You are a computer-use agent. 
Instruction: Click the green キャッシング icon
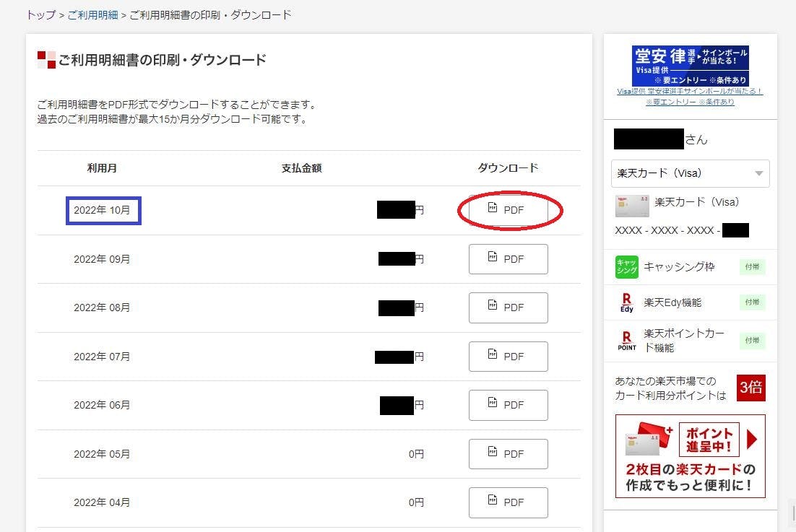(x=627, y=267)
